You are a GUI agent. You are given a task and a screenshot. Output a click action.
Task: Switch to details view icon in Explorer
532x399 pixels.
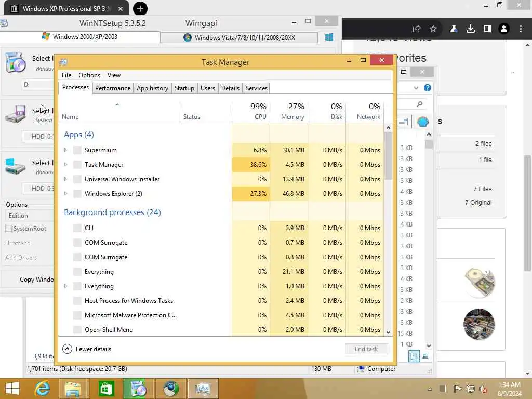tap(414, 356)
